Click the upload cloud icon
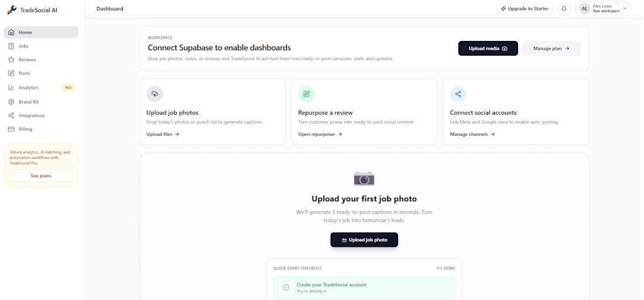The height and width of the screenshot is (300, 644). [x=155, y=94]
